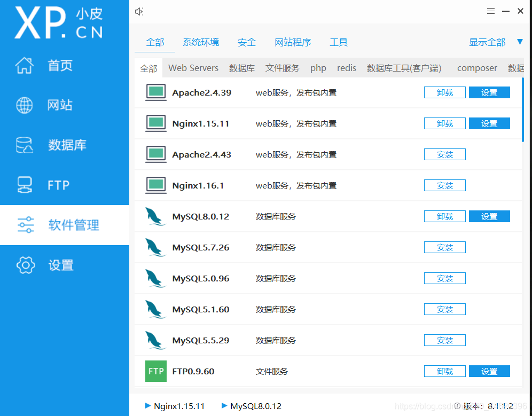Image resolution: width=532 pixels, height=416 pixels.
Task: Click the MySQL5.5.29 dolphin icon
Action: tap(155, 340)
